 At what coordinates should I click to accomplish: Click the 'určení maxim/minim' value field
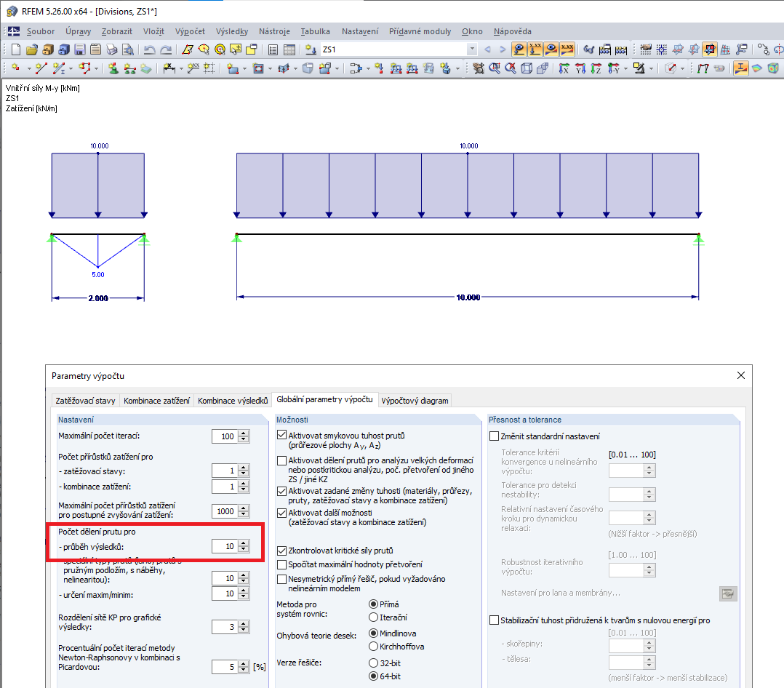pyautogui.click(x=225, y=593)
